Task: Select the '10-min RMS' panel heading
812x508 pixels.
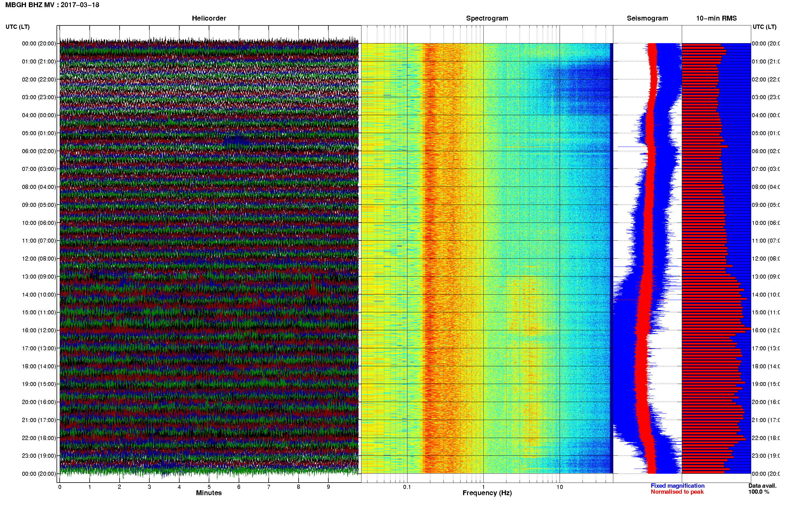Action: (716, 18)
